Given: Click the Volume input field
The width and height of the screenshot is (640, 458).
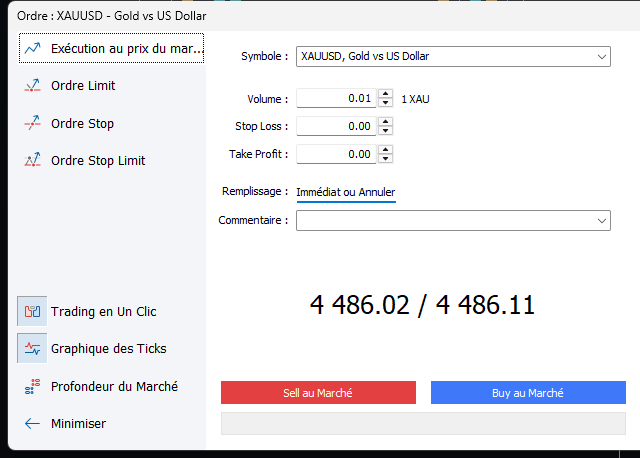Looking at the screenshot, I should pyautogui.click(x=336, y=98).
